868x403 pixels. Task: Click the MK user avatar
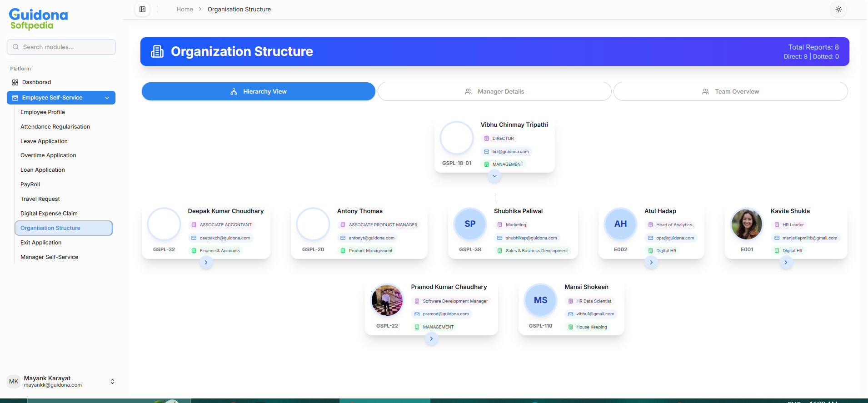[x=14, y=382]
